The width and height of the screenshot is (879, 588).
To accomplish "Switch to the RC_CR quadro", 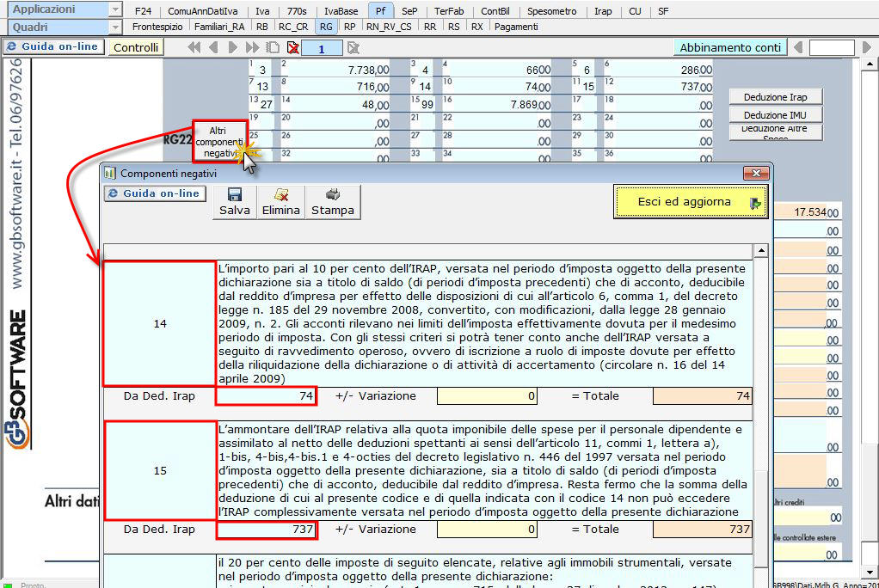I will point(293,27).
